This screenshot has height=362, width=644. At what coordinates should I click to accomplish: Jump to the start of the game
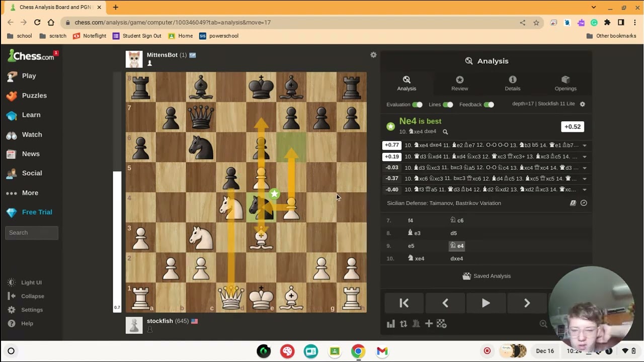pos(404,303)
